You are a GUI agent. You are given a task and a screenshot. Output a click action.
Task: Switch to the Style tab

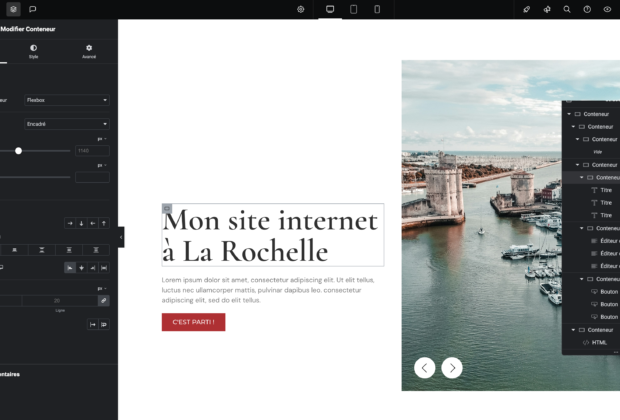tap(33, 51)
